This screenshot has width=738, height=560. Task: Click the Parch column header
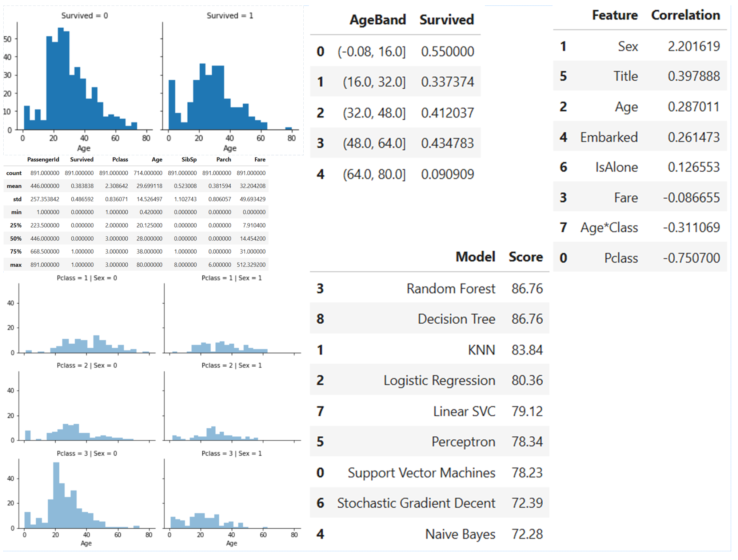coord(224,159)
